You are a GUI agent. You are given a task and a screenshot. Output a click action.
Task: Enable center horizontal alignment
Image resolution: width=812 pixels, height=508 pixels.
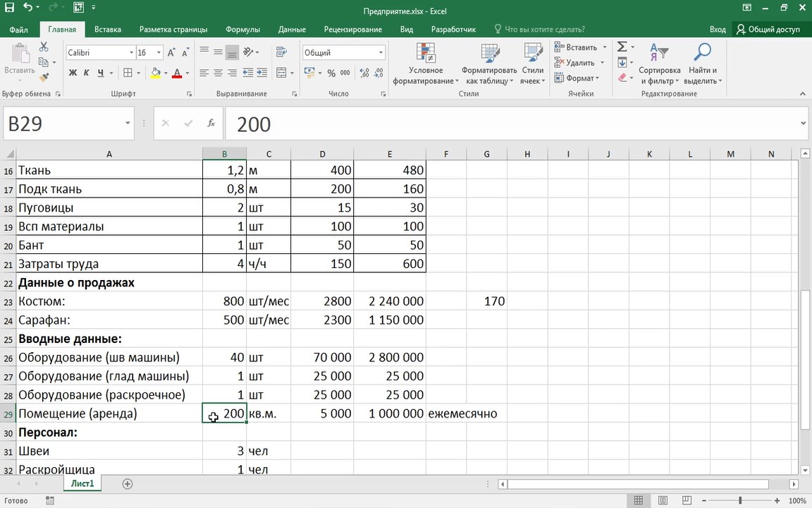point(218,73)
